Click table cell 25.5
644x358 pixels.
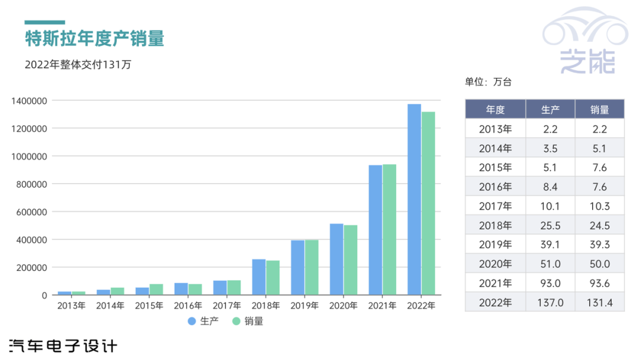click(550, 226)
